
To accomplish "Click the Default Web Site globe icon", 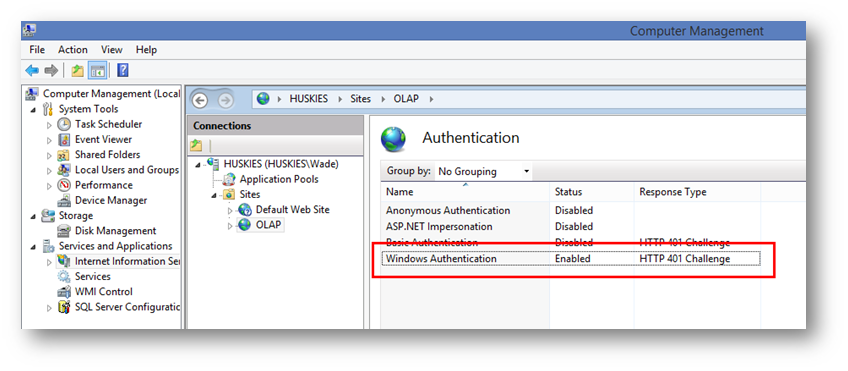I will point(245,210).
